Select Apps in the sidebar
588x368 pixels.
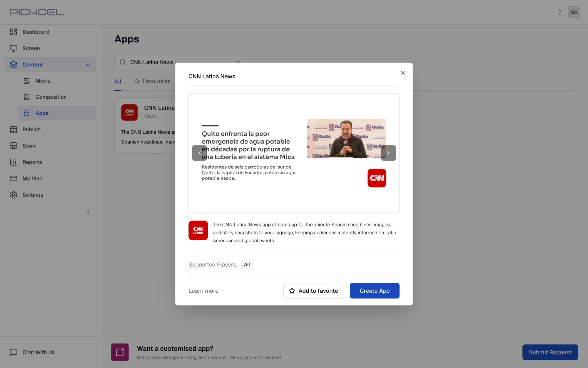coord(57,113)
